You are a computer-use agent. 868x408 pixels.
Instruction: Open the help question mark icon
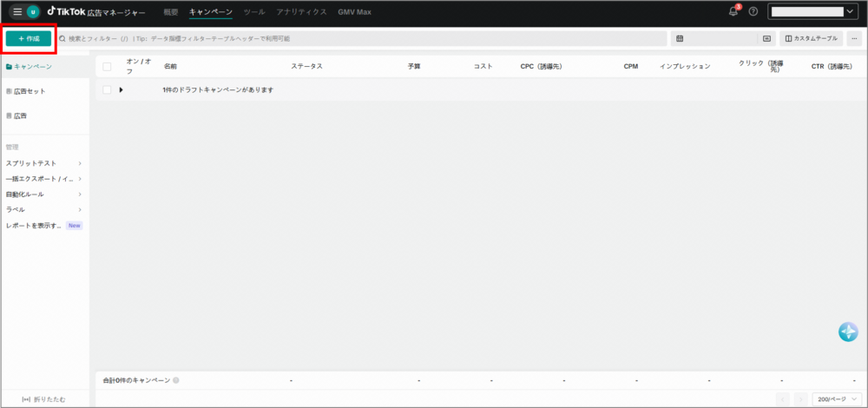pyautogui.click(x=753, y=12)
